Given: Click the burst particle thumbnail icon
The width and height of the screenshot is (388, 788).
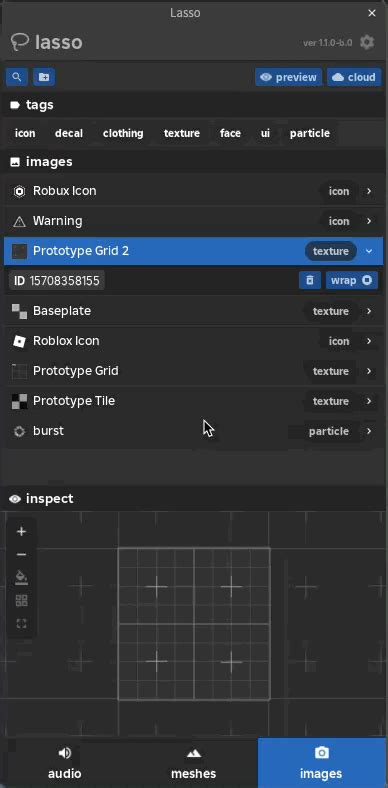Looking at the screenshot, I should [x=19, y=431].
